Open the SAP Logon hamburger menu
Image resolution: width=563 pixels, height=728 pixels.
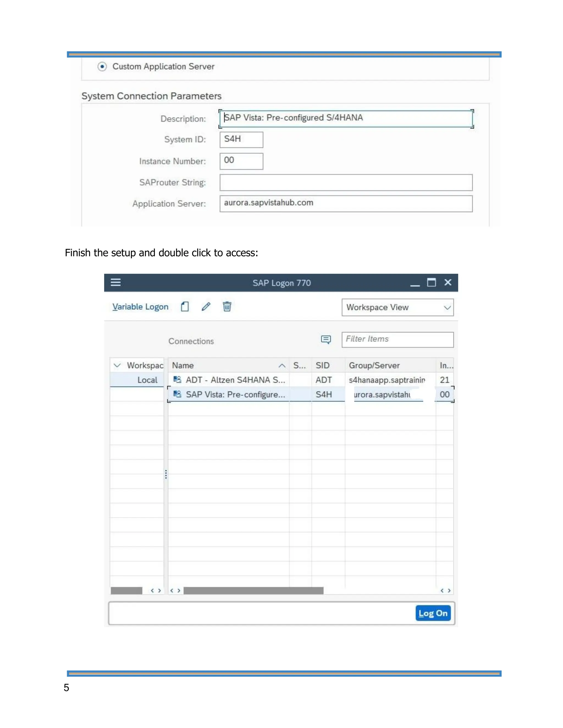pos(115,282)
